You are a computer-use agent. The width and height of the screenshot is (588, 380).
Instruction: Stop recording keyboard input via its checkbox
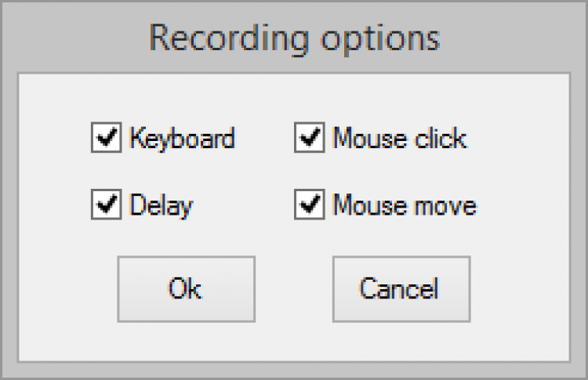(105, 139)
